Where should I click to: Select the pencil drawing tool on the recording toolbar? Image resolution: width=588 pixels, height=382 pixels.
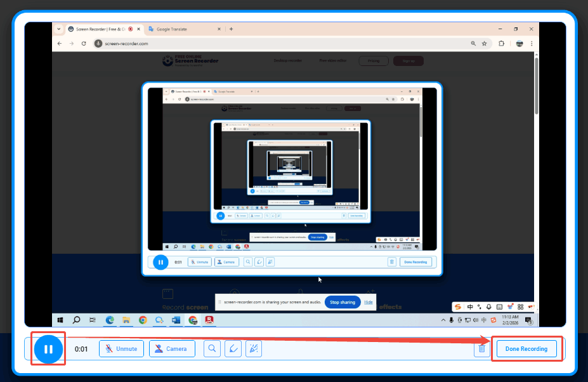coord(233,348)
